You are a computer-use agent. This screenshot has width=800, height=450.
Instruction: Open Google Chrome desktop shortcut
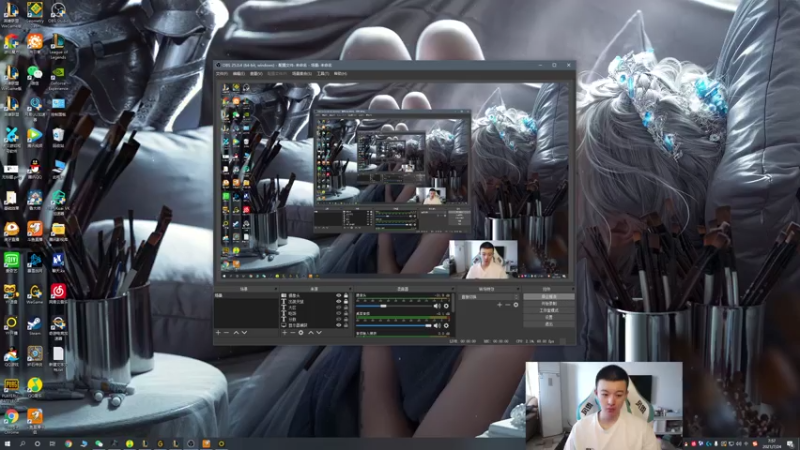tap(11, 419)
